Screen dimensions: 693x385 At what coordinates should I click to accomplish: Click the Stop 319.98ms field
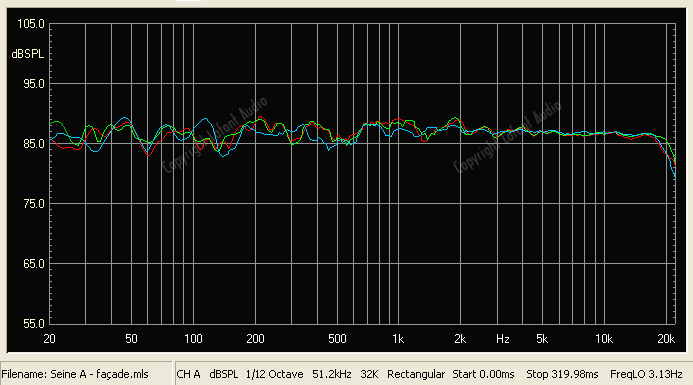point(562,374)
